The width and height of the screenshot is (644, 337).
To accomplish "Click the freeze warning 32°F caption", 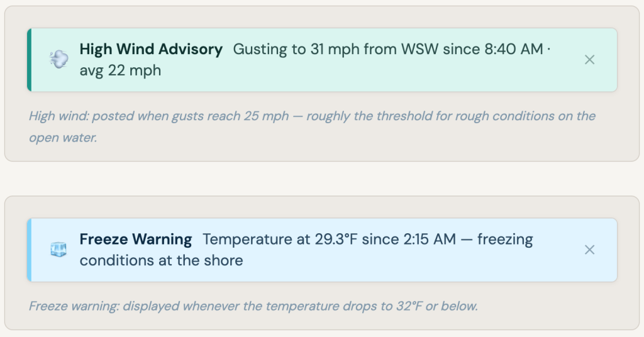I will [253, 306].
